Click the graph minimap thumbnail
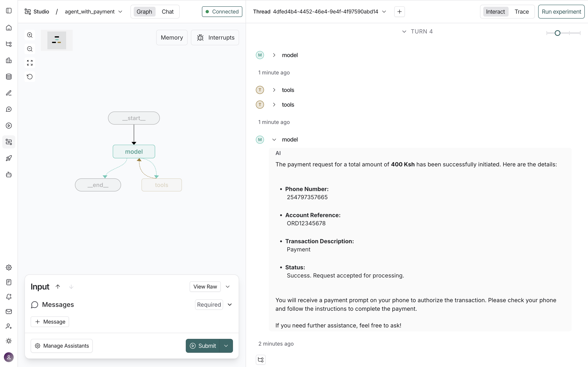The width and height of the screenshot is (588, 367). click(x=57, y=40)
